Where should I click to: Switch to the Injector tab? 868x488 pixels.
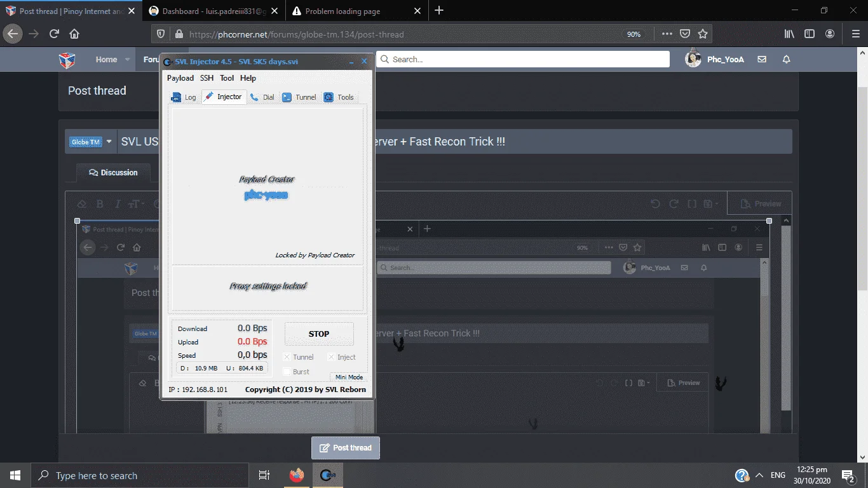point(224,97)
